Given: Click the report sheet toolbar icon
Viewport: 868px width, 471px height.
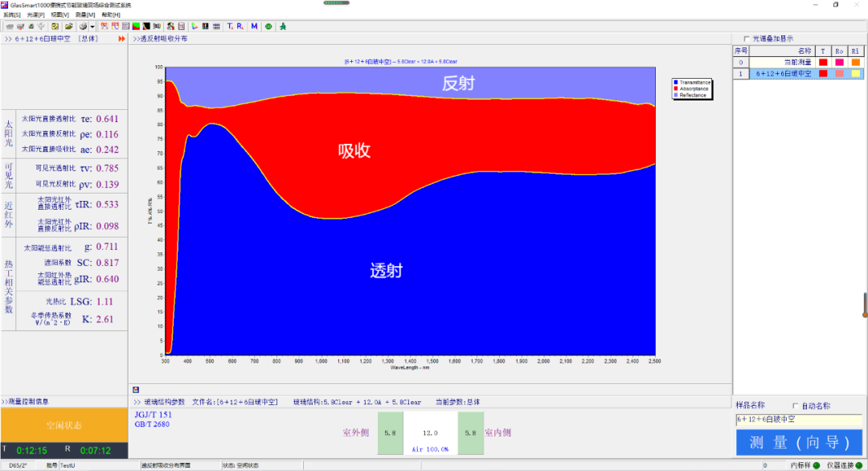Looking at the screenshot, I should point(181,26).
